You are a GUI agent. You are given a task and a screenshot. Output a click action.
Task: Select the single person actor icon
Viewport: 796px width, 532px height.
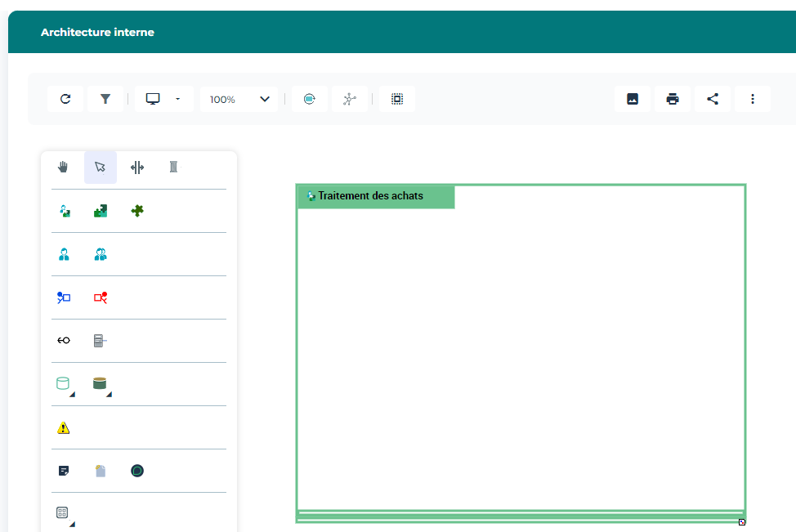click(x=64, y=254)
